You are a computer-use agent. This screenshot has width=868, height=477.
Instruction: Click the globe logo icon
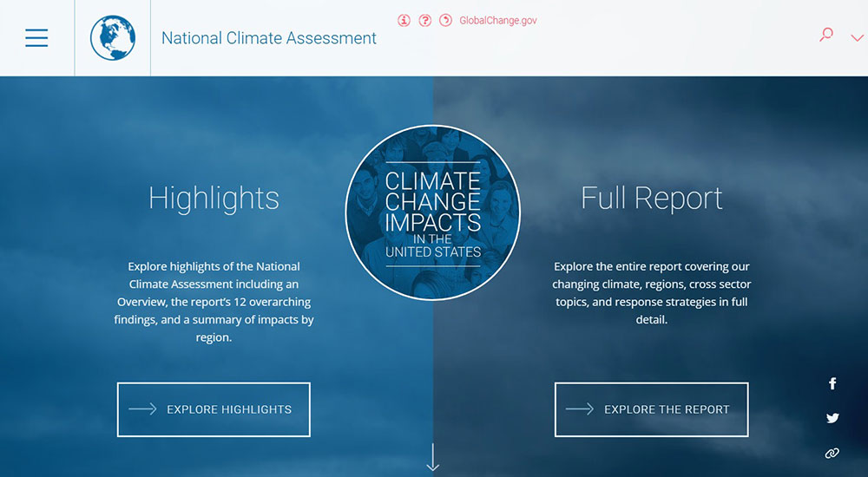[113, 37]
